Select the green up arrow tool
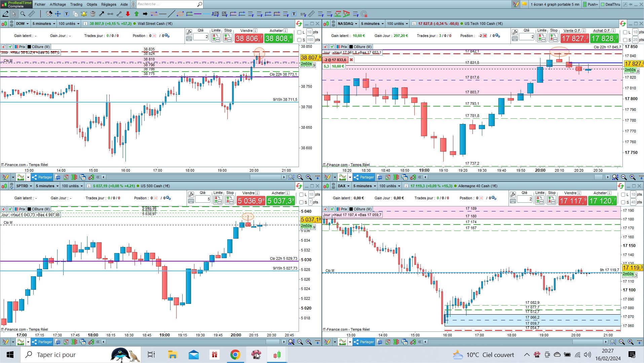The image size is (644, 363). coord(137,14)
